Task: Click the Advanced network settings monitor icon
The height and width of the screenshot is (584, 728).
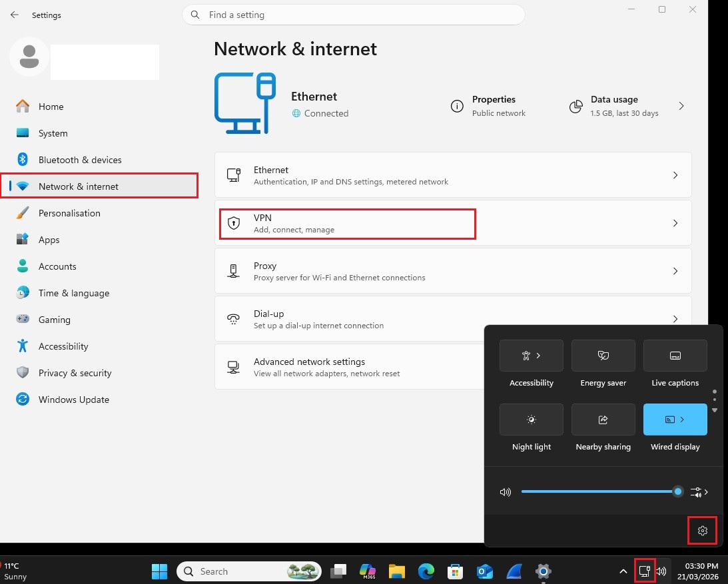Action: pyautogui.click(x=234, y=367)
